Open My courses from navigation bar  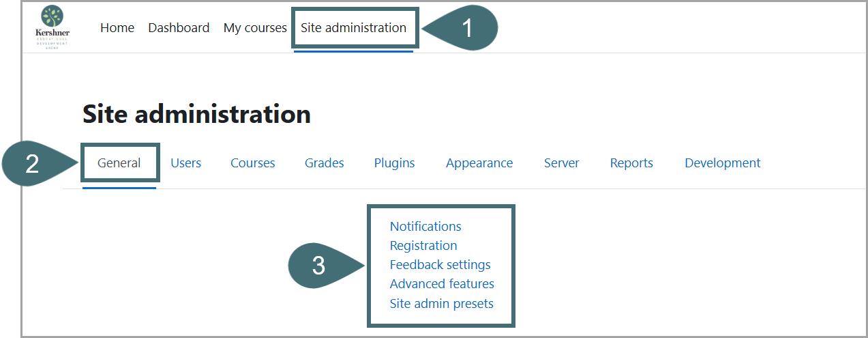(255, 28)
